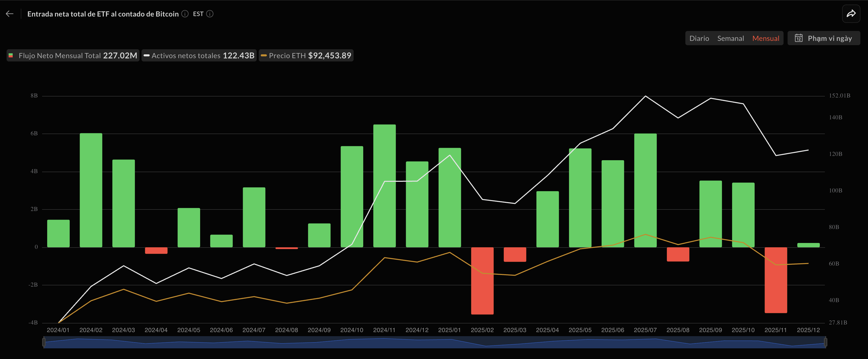This screenshot has height=359, width=868.
Task: Click the calendar icon in date range
Action: pyautogui.click(x=798, y=38)
